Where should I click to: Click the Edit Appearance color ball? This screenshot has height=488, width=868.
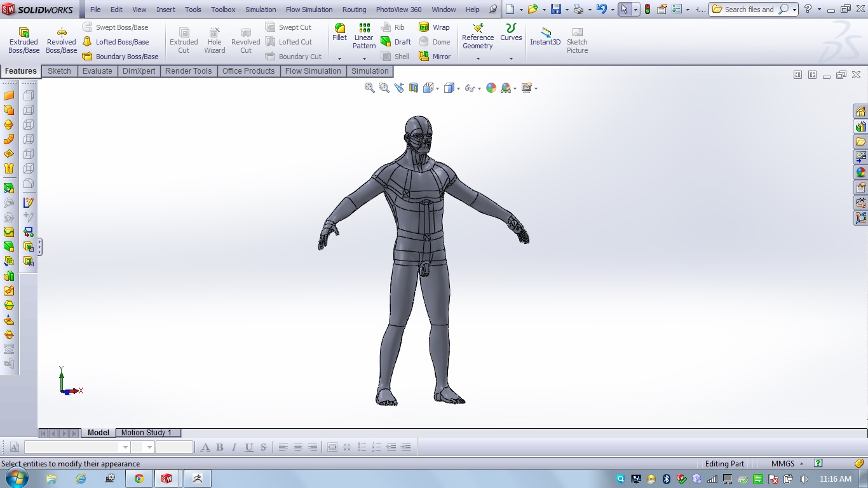[x=491, y=88]
